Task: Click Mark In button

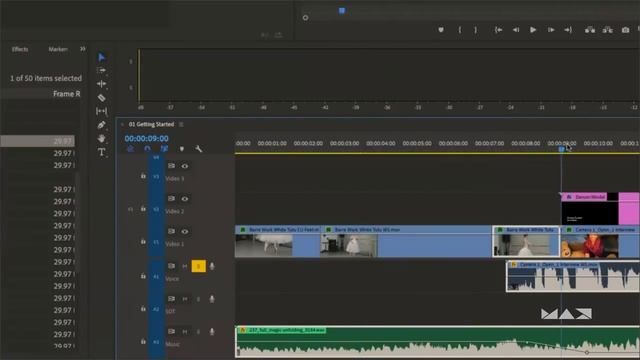Action: [460, 30]
